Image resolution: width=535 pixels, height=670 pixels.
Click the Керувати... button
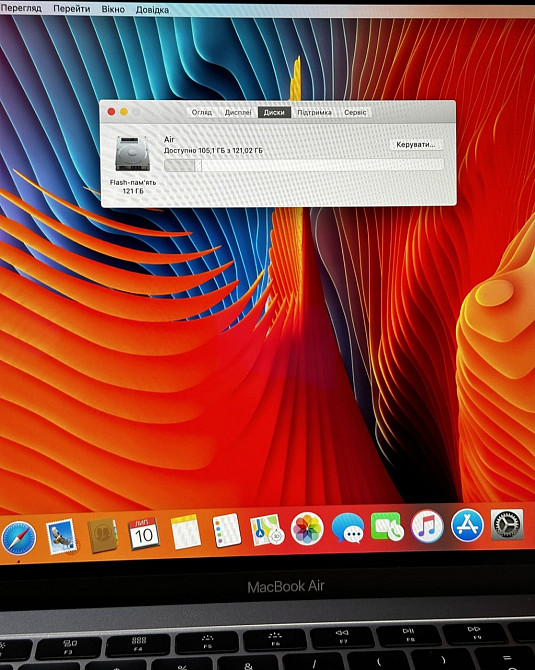(416, 144)
